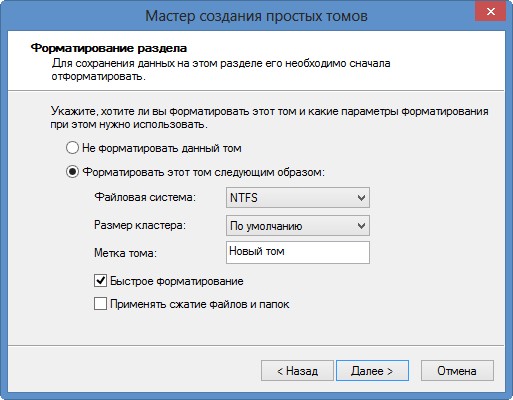Viewport: 513px width, 400px height.
Task: Click the 'Применять сжатие файлов и папок' text
Action: pyautogui.click(x=200, y=304)
